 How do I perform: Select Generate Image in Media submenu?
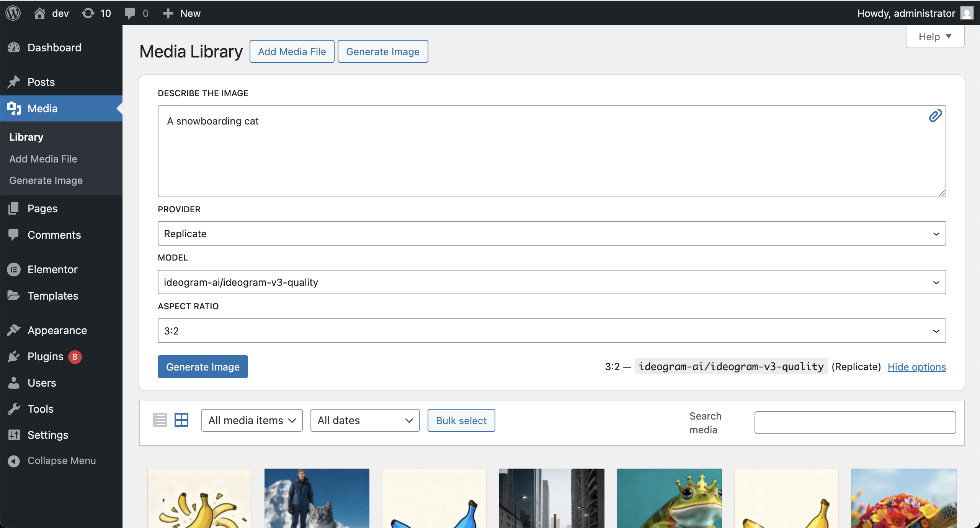[46, 180]
